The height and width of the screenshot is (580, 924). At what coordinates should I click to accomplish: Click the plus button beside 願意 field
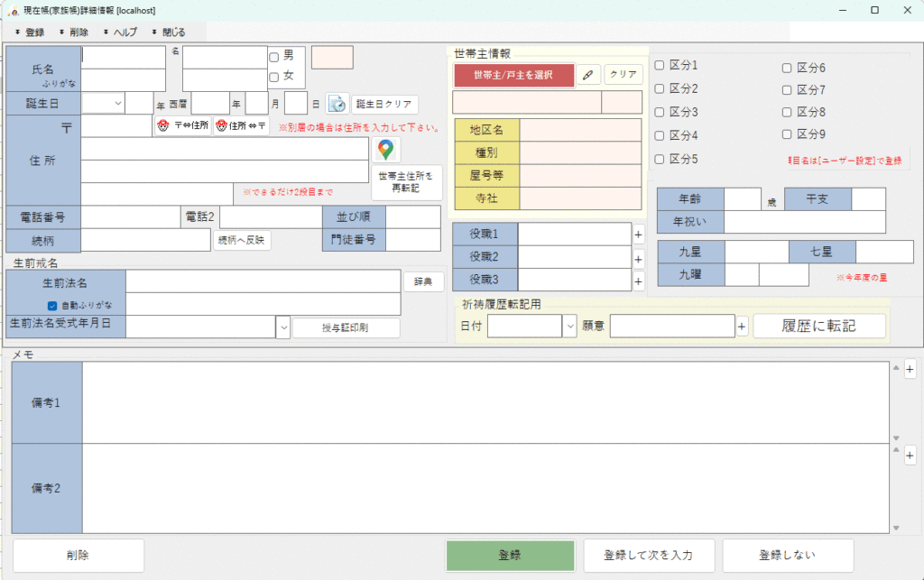click(x=742, y=327)
